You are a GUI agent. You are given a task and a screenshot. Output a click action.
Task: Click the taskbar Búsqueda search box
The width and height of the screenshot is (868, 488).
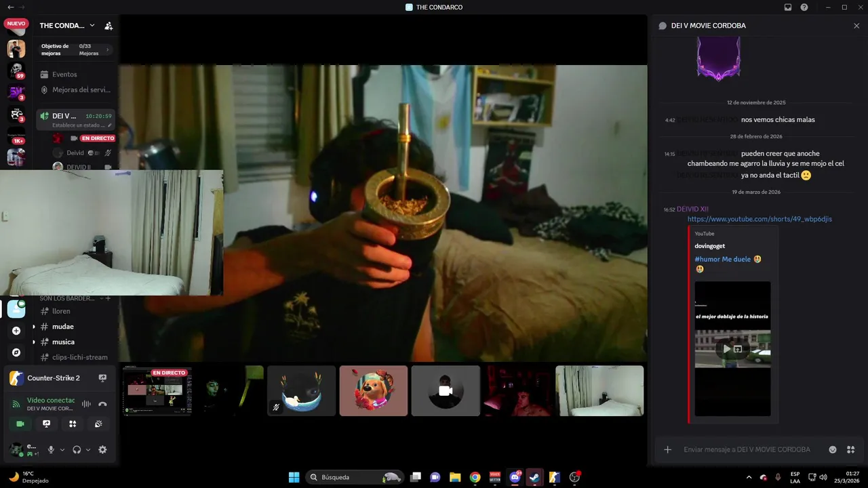355,477
